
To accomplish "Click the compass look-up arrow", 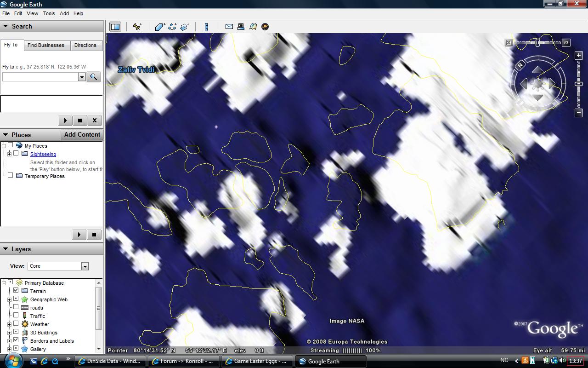I will click(537, 70).
